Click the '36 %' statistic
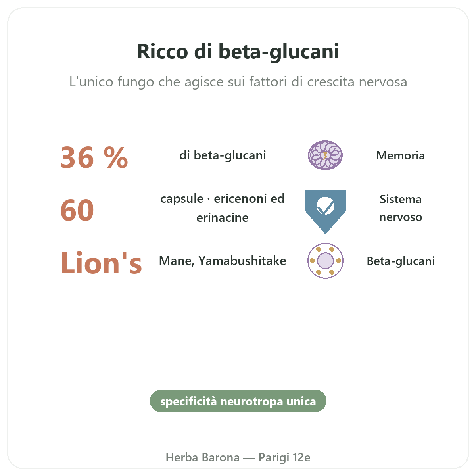The height and width of the screenshot is (476, 476). (94, 157)
